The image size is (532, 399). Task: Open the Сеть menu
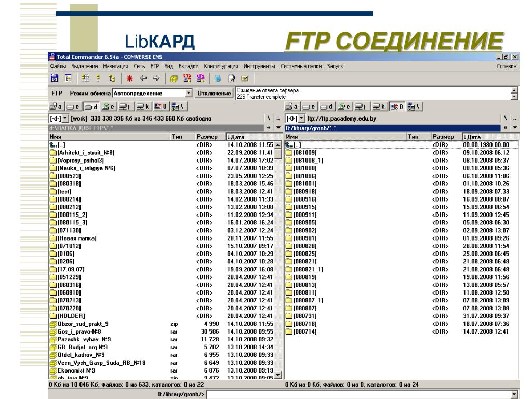coord(139,66)
